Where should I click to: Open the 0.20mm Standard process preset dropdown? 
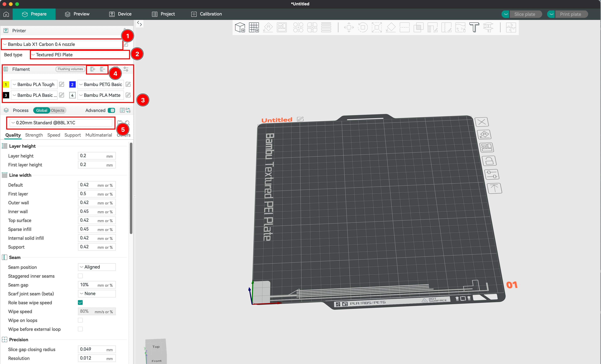[x=61, y=123]
